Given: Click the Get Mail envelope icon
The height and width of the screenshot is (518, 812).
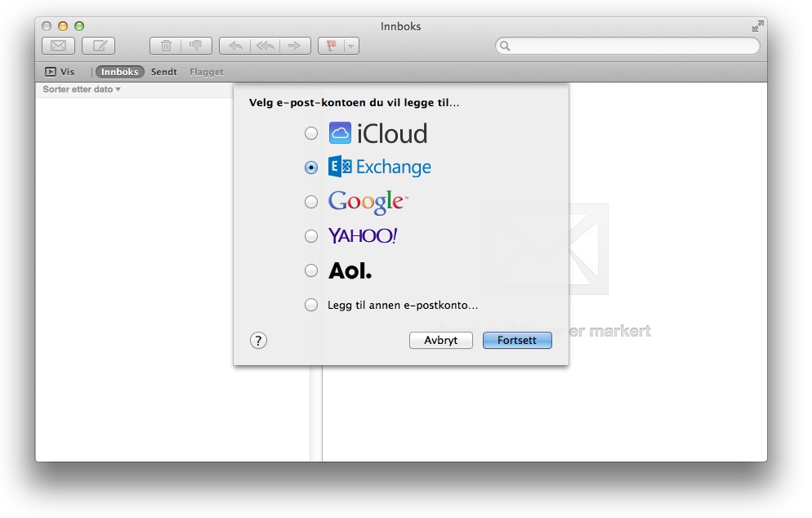Looking at the screenshot, I should pos(58,47).
